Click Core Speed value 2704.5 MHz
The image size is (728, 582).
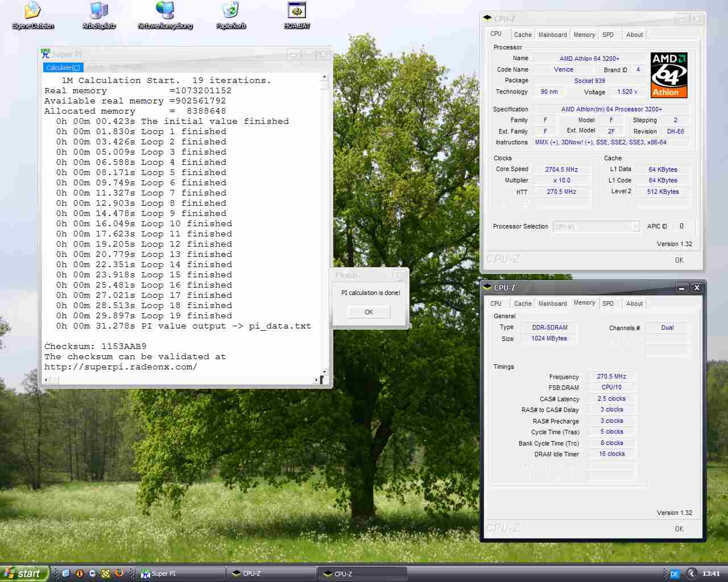tap(561, 169)
